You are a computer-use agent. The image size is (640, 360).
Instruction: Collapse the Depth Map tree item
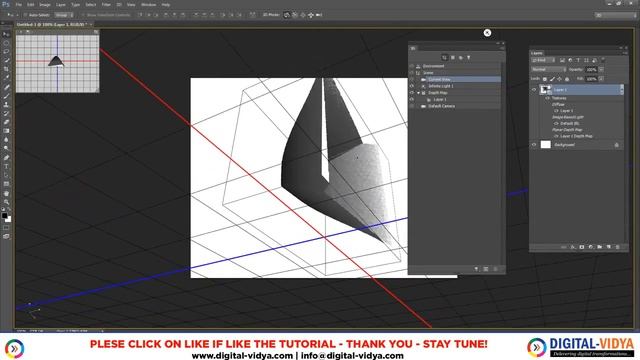(x=418, y=93)
